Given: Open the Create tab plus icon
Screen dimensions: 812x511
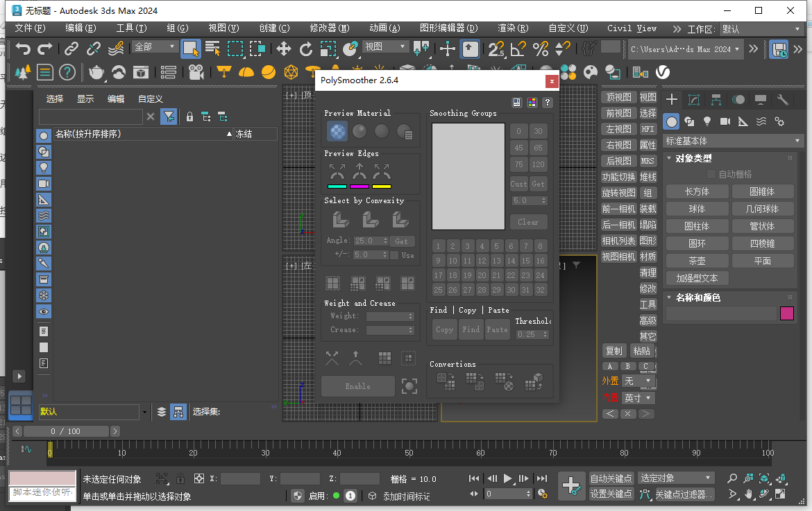Looking at the screenshot, I should point(672,99).
